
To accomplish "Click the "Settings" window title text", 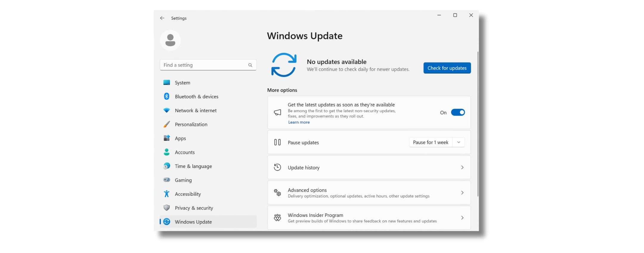I will click(179, 18).
